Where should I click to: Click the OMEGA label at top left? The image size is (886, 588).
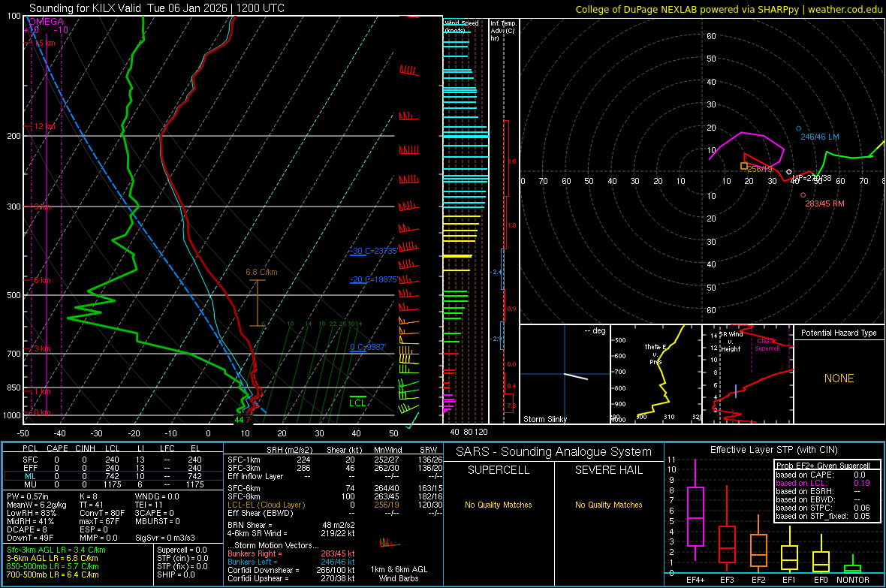click(x=47, y=22)
